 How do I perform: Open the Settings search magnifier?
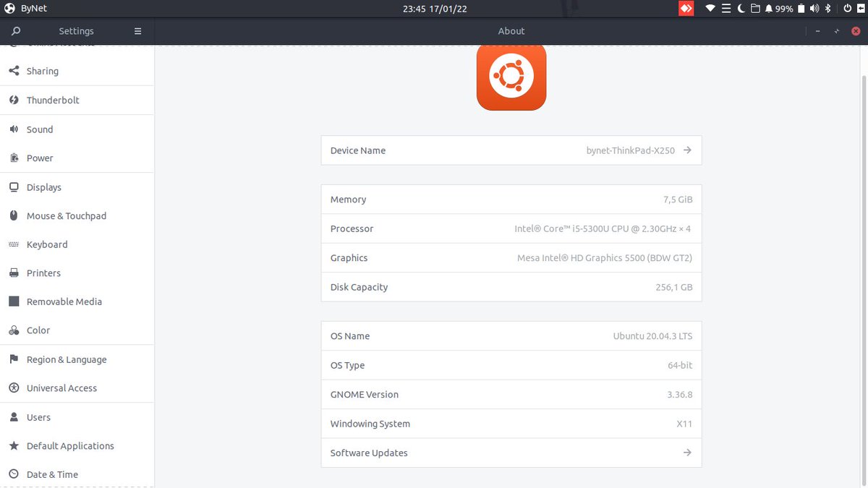(16, 31)
